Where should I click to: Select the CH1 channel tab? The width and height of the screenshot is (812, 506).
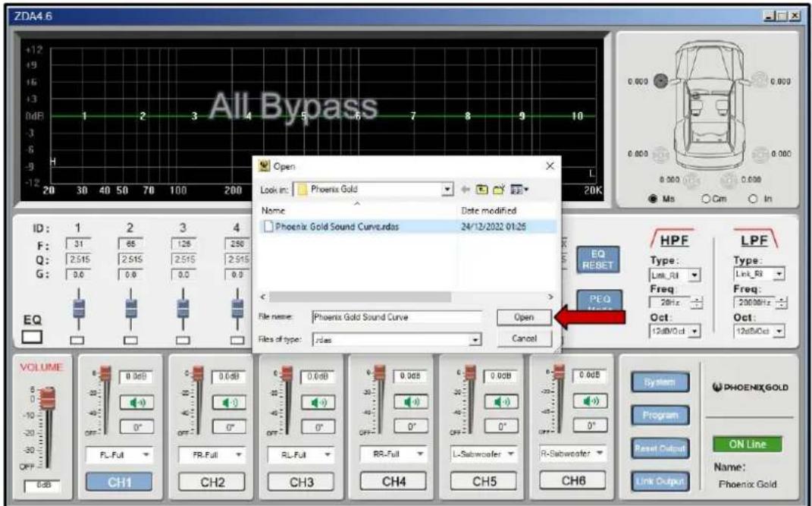click(x=118, y=482)
